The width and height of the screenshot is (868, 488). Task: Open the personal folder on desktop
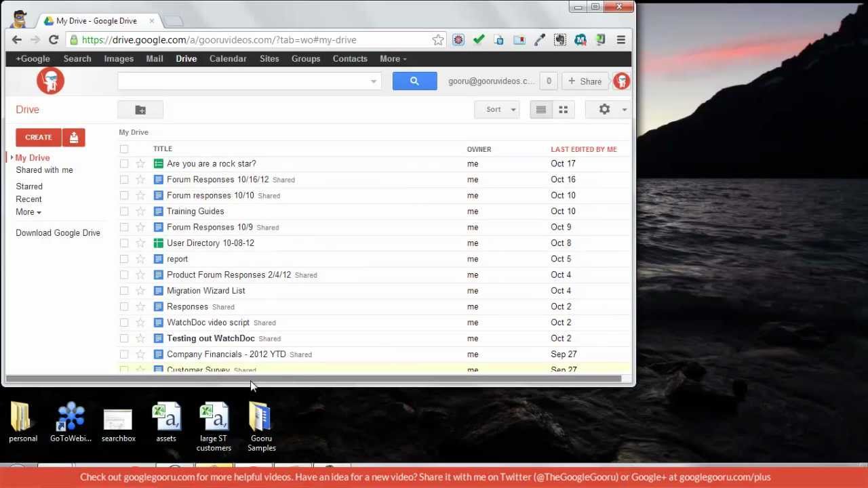(22, 422)
